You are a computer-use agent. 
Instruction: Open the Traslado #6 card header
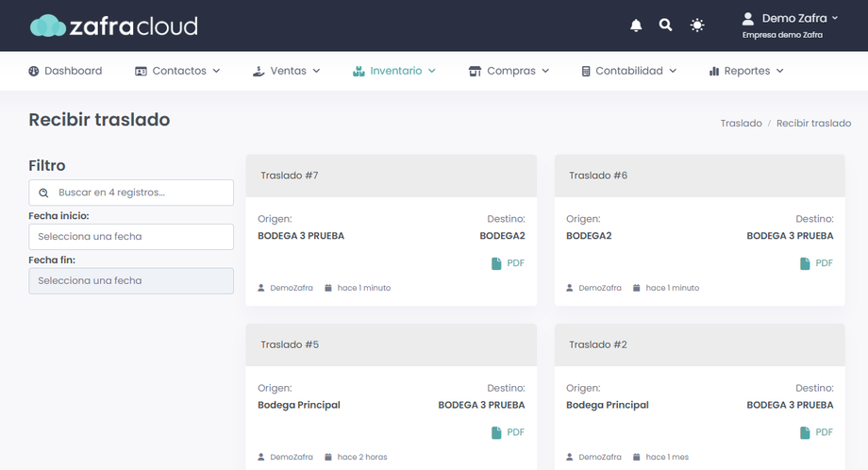(x=700, y=176)
